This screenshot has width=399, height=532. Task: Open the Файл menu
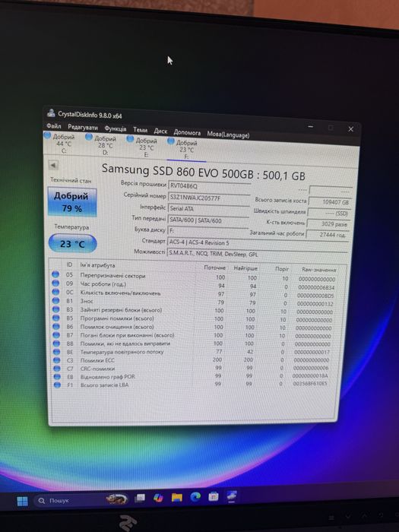[54, 126]
